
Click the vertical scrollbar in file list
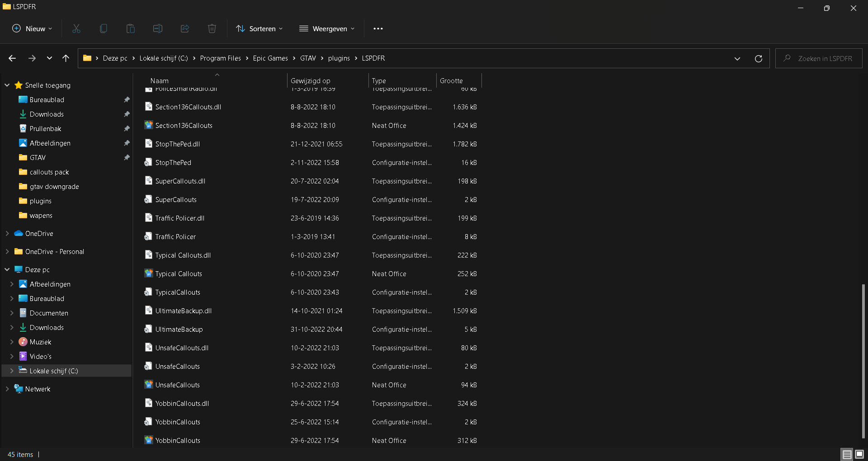863,361
